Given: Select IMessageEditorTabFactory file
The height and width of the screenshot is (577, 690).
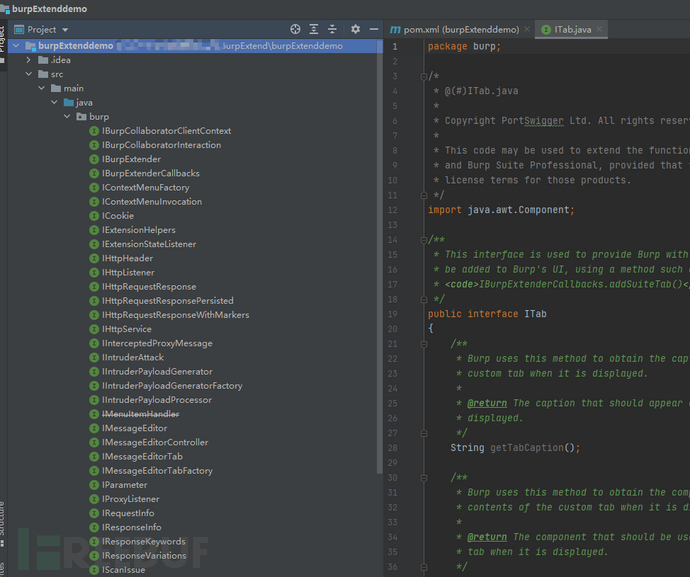Looking at the screenshot, I should click(157, 470).
